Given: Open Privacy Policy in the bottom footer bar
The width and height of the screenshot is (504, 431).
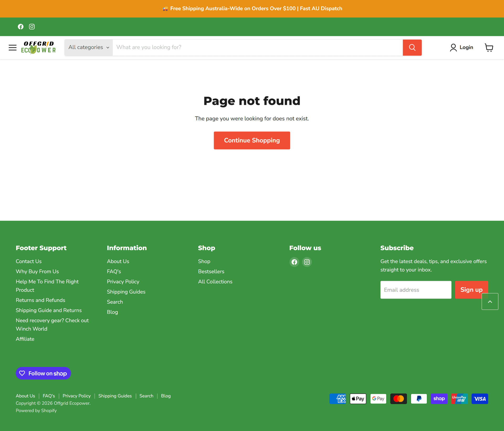Looking at the screenshot, I should [x=76, y=396].
